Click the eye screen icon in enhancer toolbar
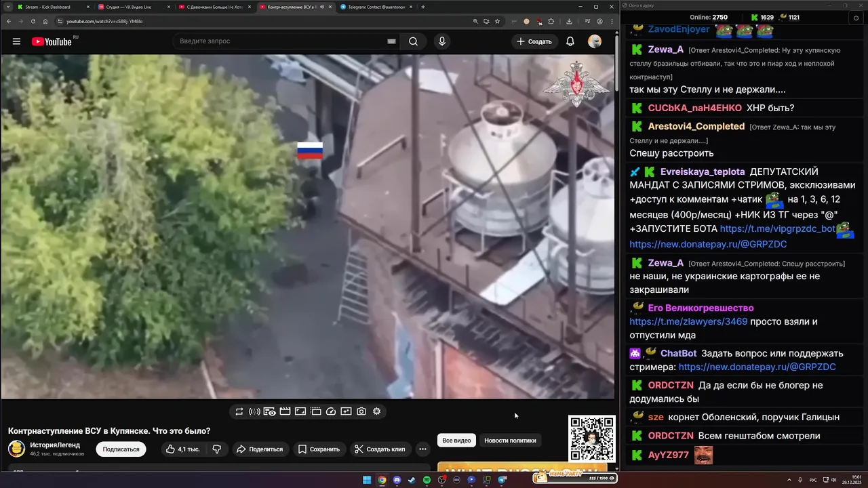 [x=269, y=411]
